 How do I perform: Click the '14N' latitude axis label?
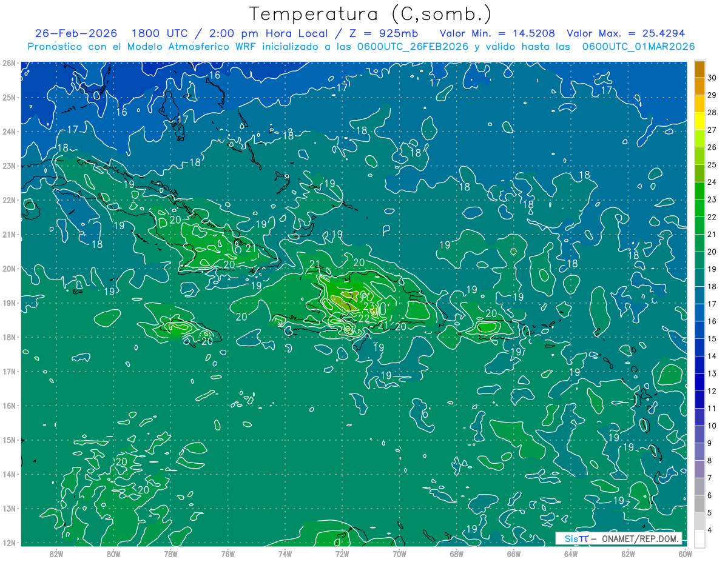point(8,474)
